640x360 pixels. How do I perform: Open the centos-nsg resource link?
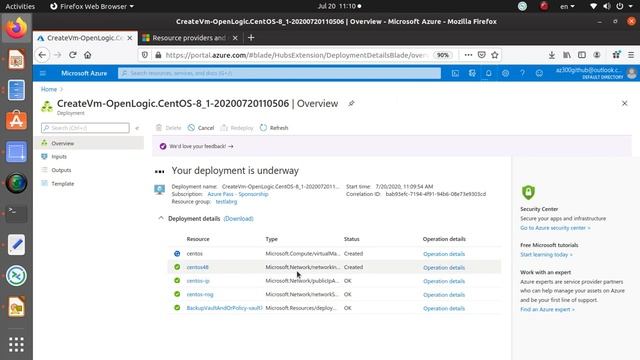pos(200,294)
